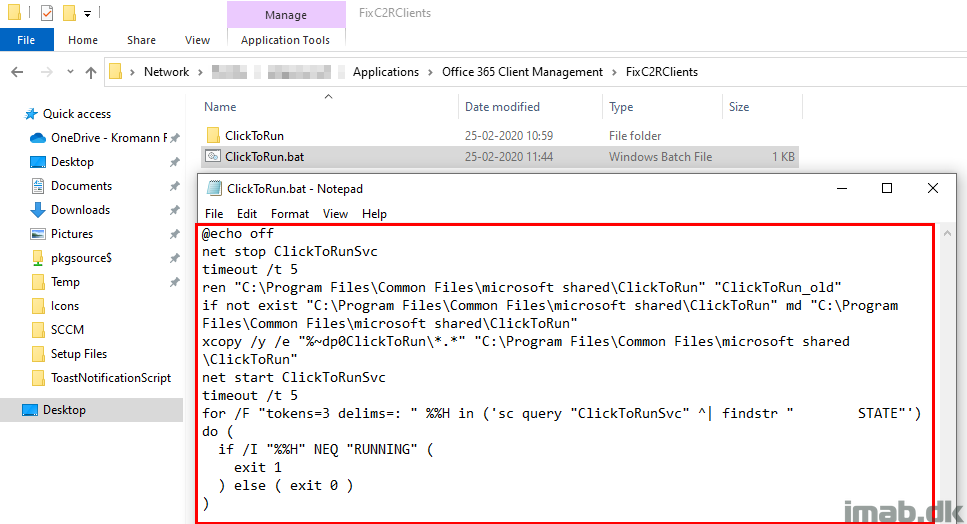Click Notepad scrollbar up arrow

tap(947, 234)
